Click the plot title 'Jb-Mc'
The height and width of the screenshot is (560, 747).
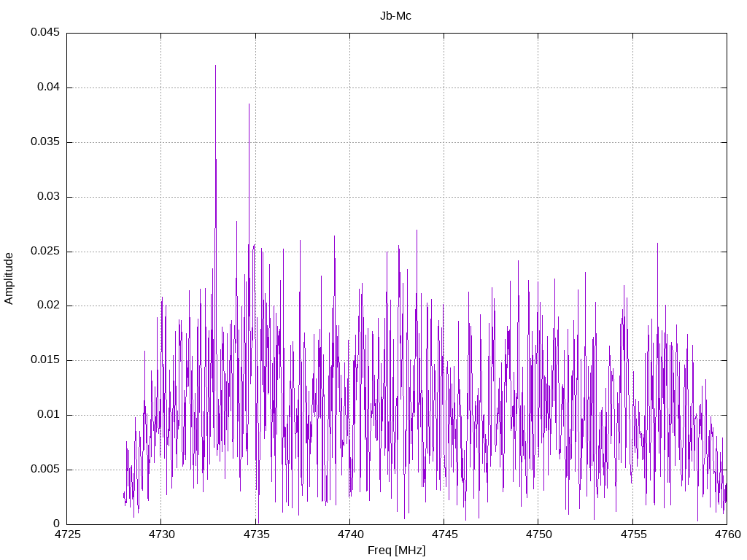pyautogui.click(x=395, y=16)
